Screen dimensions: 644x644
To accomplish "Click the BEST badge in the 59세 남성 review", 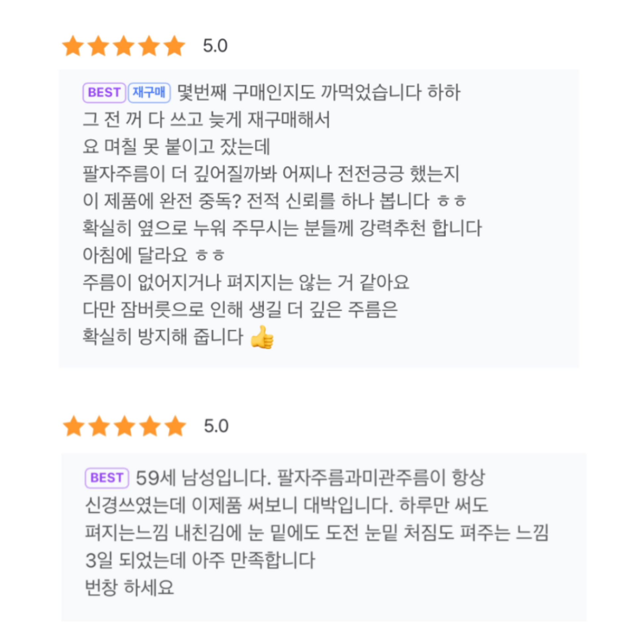I will point(107,478).
